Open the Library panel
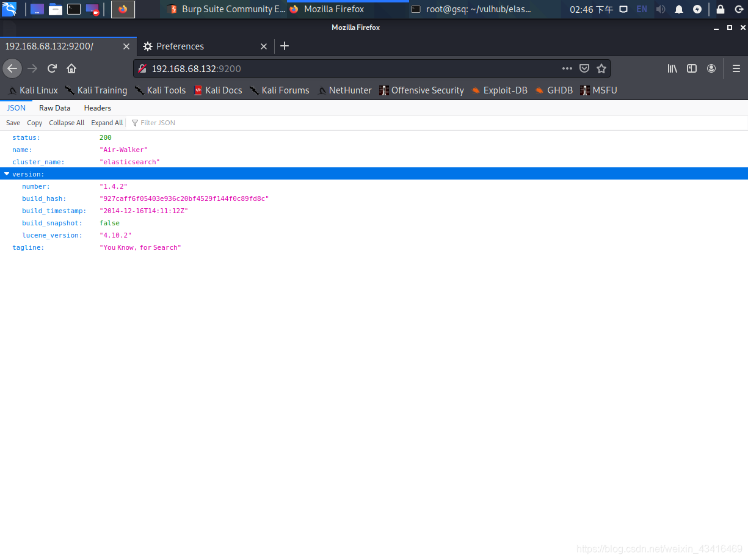This screenshot has height=560, width=748. pyautogui.click(x=672, y=68)
